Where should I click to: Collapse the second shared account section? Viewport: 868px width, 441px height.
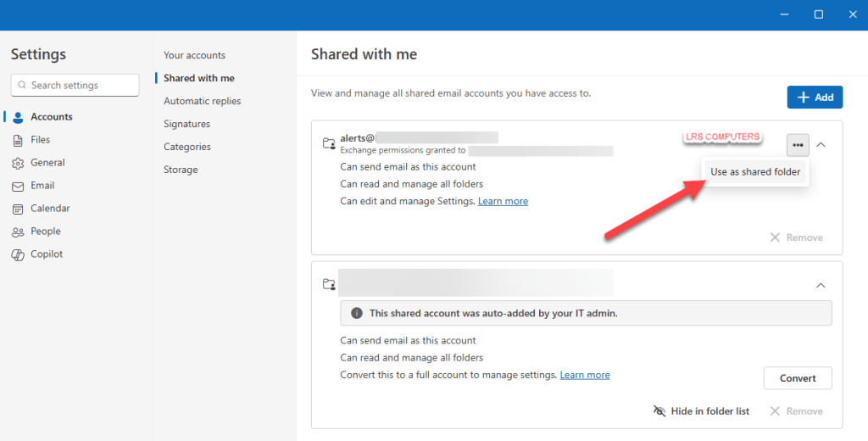click(821, 285)
